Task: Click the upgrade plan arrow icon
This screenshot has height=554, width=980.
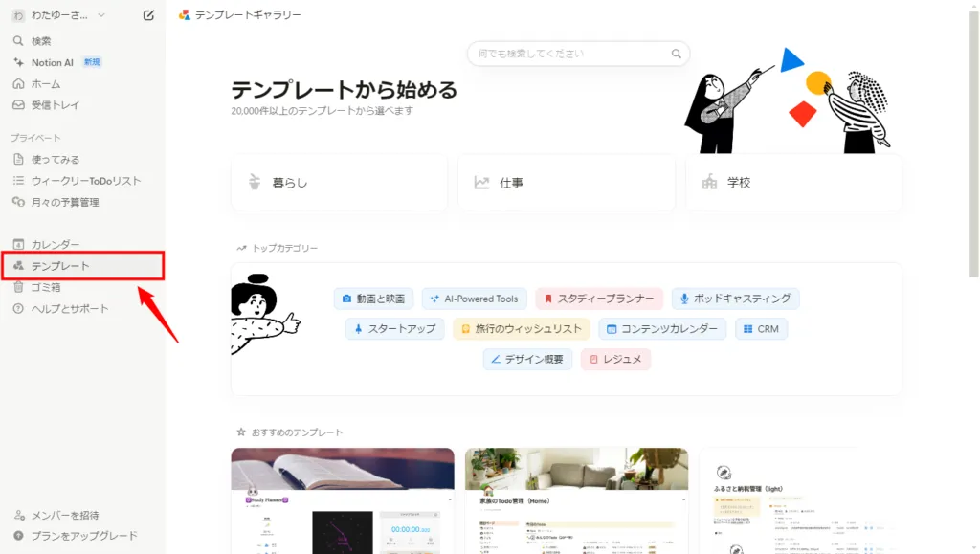Action: coord(19,536)
